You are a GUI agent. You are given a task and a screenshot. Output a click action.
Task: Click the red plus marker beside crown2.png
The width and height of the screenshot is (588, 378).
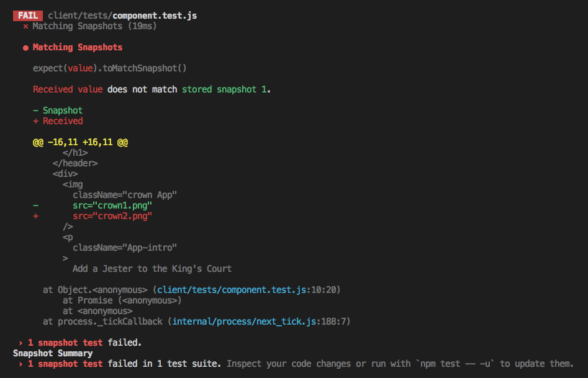click(x=35, y=216)
